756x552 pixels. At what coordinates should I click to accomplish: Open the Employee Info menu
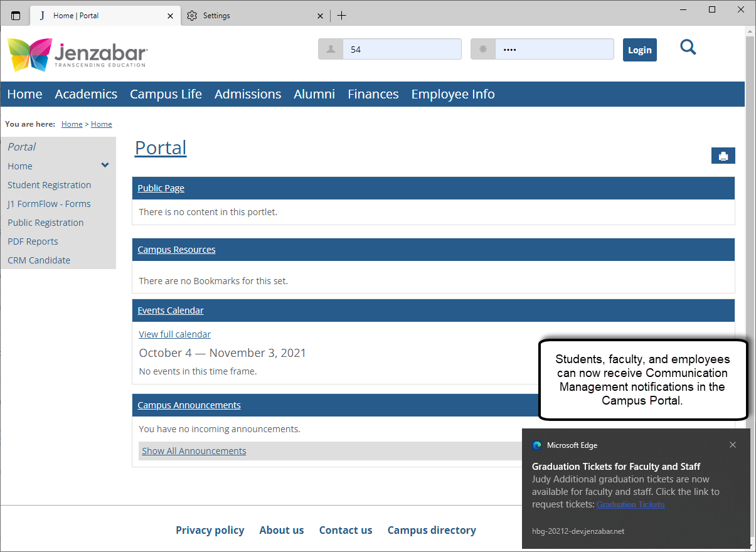453,94
